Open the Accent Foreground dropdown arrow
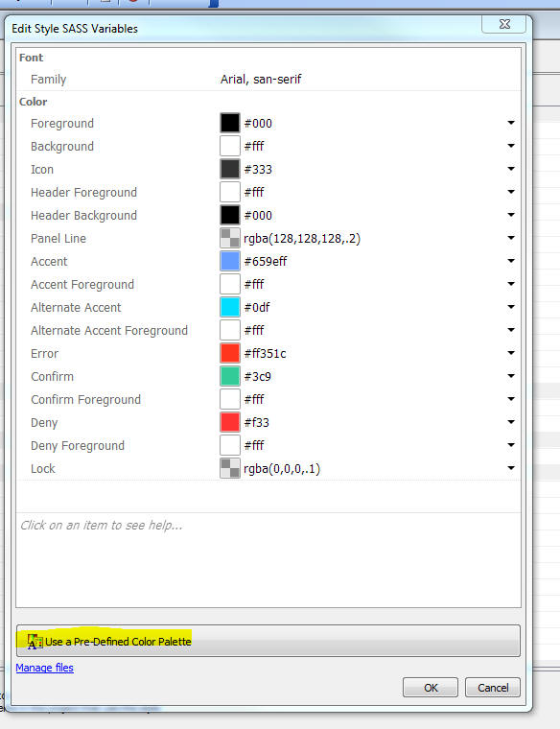 (511, 284)
